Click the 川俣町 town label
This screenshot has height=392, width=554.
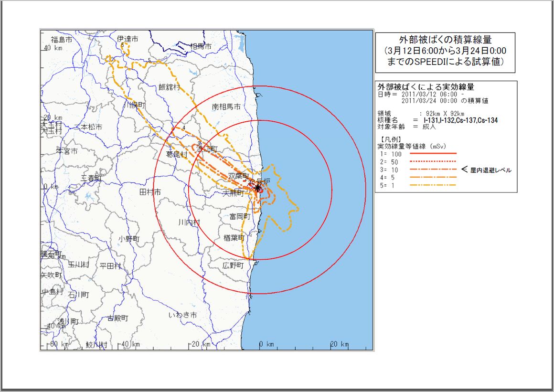point(135,105)
